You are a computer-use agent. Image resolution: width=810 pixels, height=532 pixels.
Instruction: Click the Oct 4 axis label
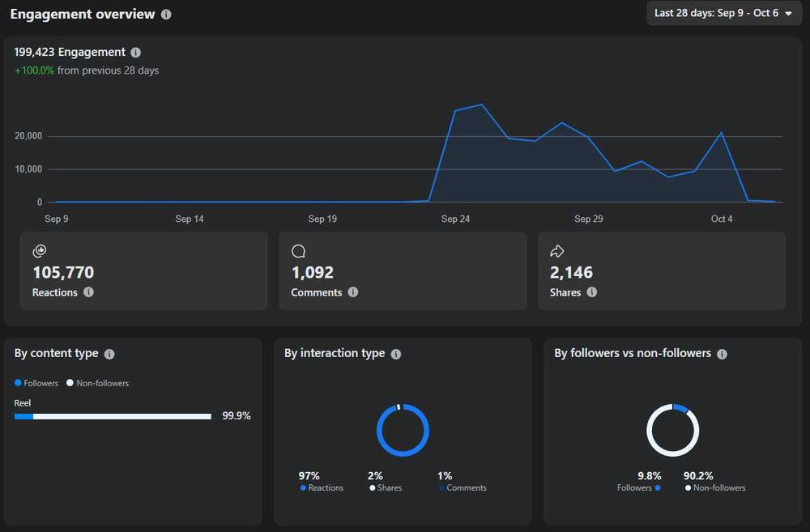coord(722,219)
